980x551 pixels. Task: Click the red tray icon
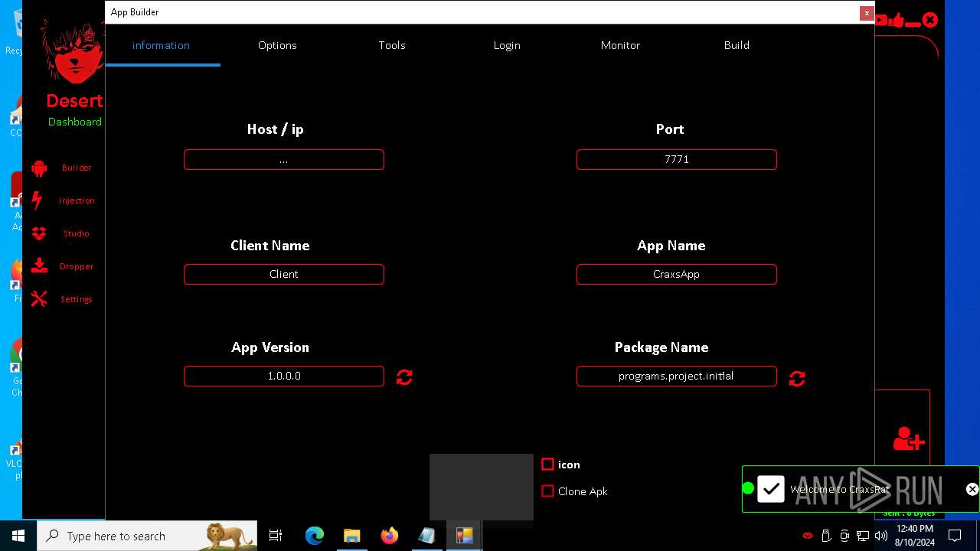pyautogui.click(x=808, y=536)
